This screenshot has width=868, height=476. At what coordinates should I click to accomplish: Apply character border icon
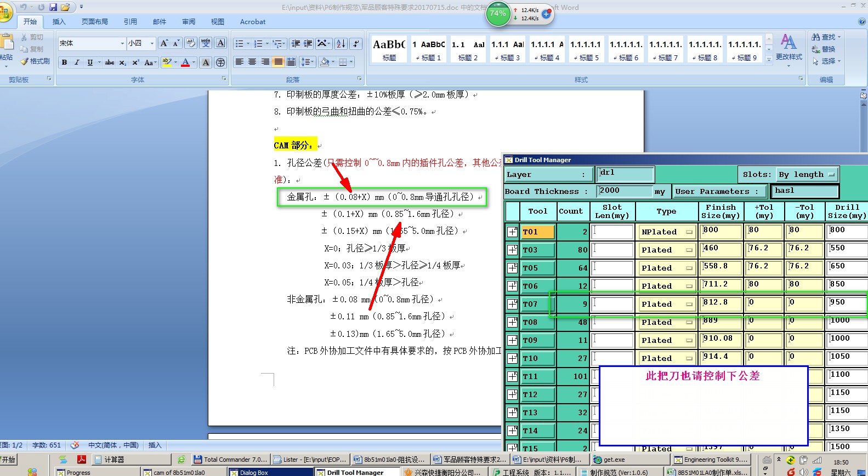[x=220, y=43]
